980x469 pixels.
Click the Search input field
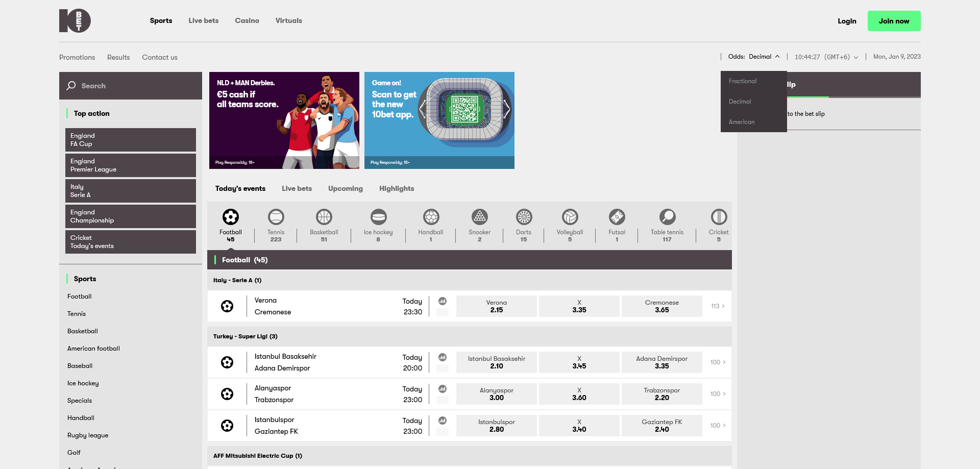pos(131,86)
